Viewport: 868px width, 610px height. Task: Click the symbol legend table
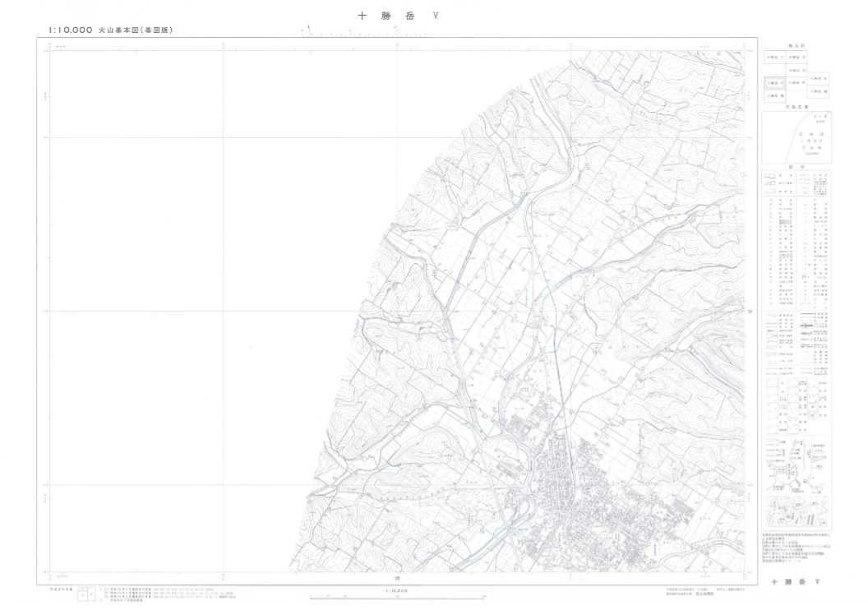pyautogui.click(x=796, y=238)
